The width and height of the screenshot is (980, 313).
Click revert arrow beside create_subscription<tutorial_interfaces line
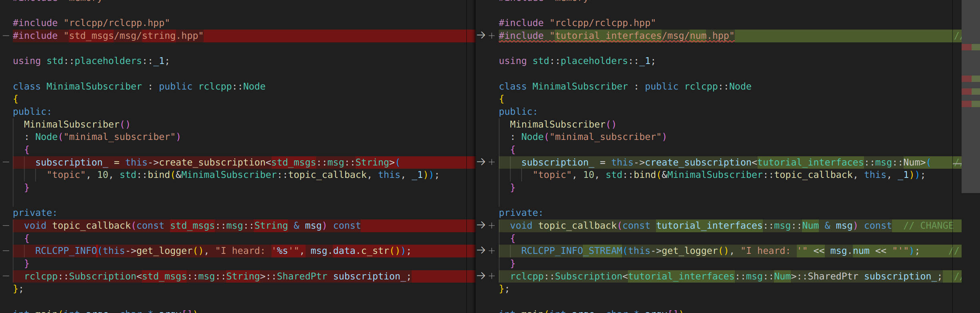point(481,162)
